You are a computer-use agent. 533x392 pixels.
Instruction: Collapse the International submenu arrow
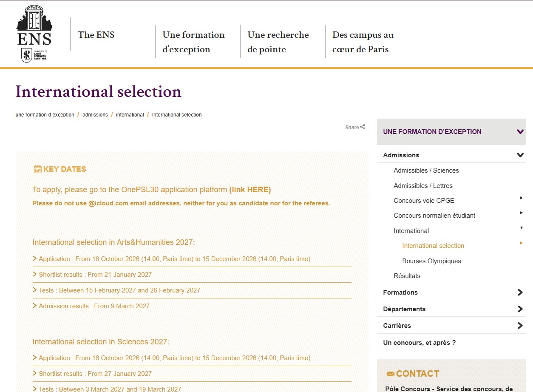(522, 228)
